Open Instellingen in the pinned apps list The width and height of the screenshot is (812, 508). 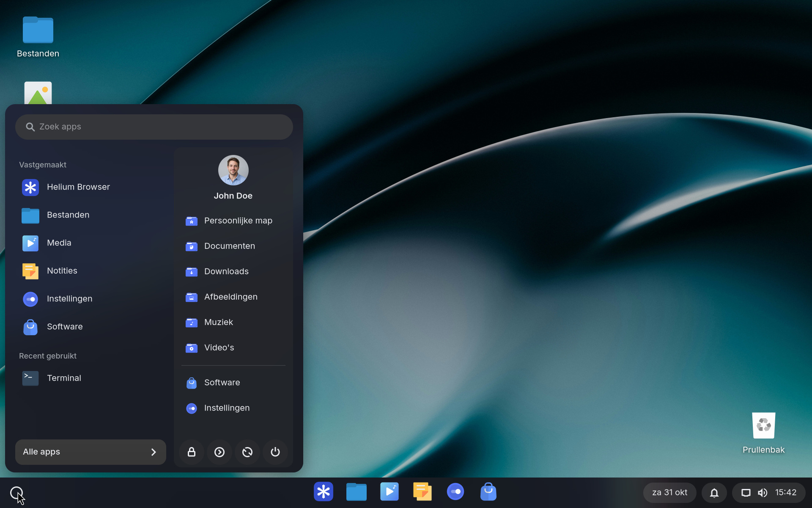pyautogui.click(x=91, y=299)
